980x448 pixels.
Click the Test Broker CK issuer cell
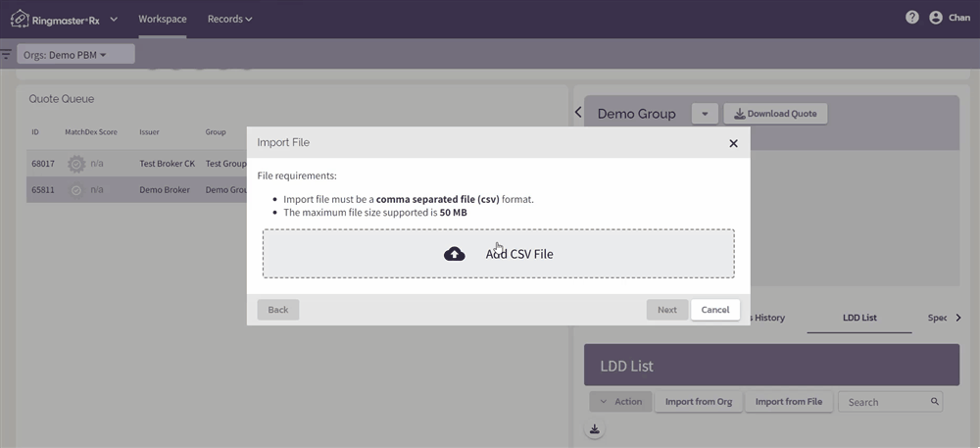[x=167, y=164]
